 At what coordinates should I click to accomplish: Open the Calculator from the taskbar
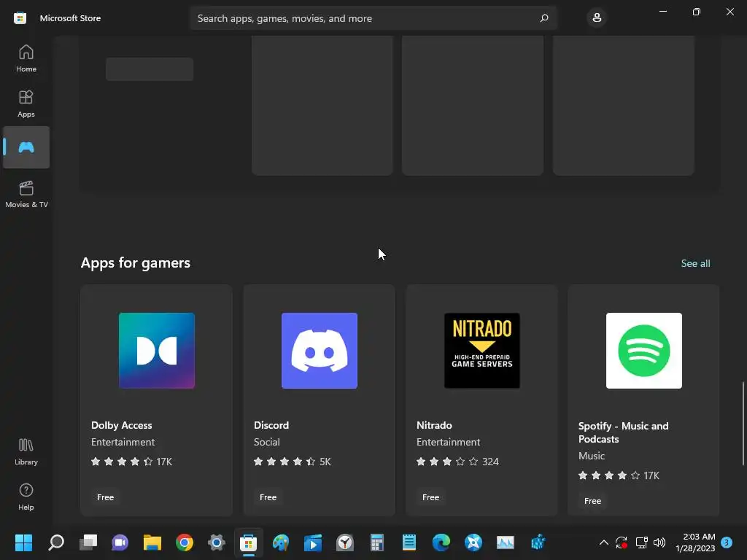(377, 542)
